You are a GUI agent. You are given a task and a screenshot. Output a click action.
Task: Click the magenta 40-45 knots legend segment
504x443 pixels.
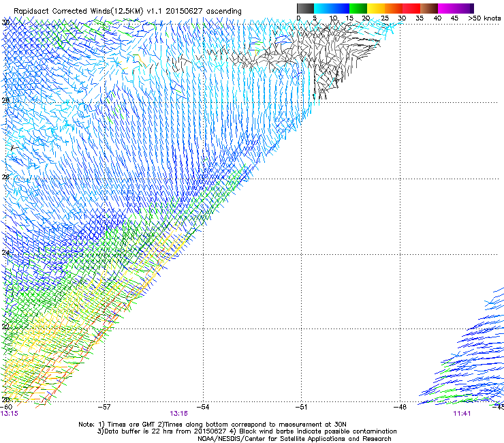click(447, 8)
